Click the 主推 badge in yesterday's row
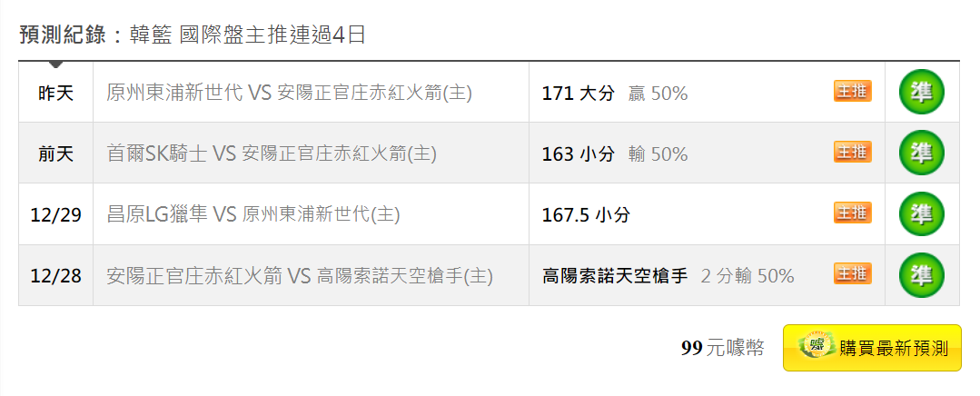 click(852, 91)
